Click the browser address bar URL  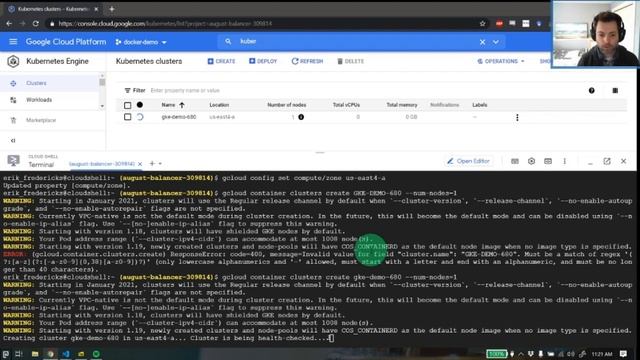[x=165, y=24]
